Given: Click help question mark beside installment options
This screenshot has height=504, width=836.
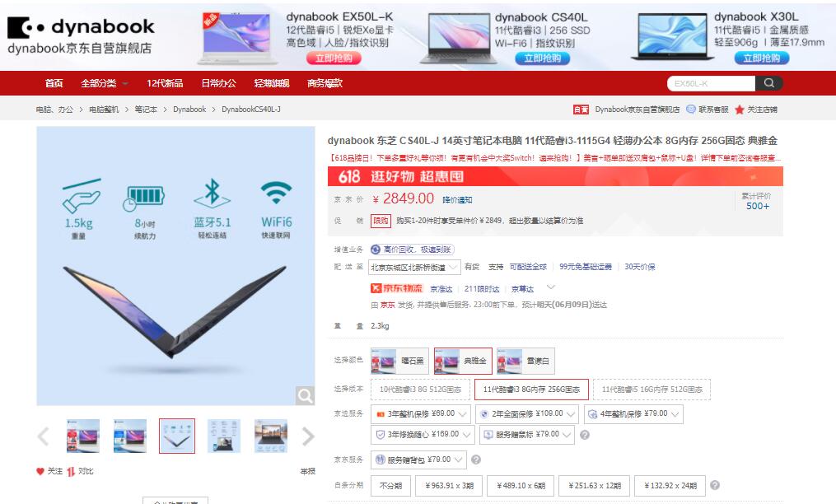Looking at the screenshot, I should 715,485.
